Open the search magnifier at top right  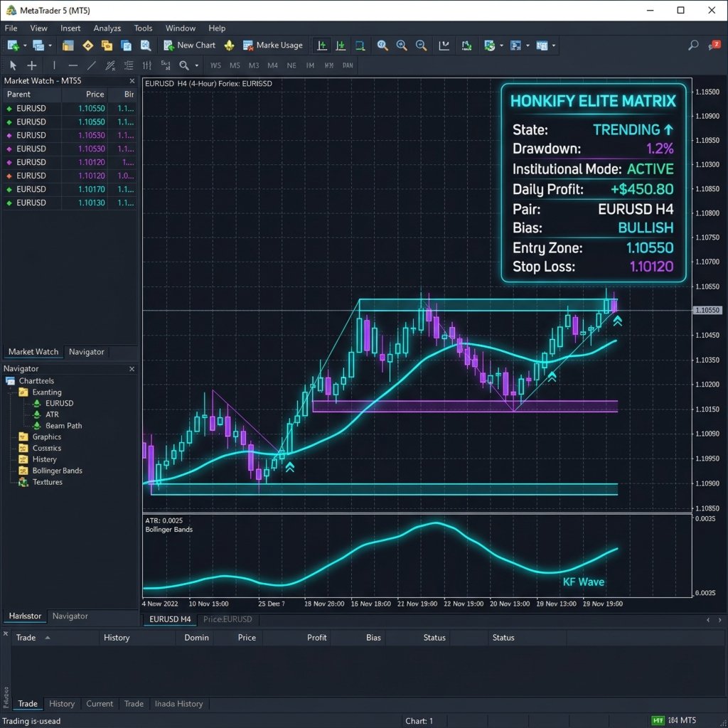point(693,45)
